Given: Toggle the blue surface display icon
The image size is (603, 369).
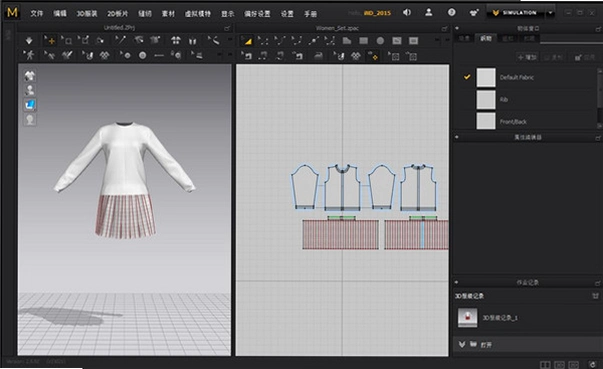Looking at the screenshot, I should (x=30, y=105).
